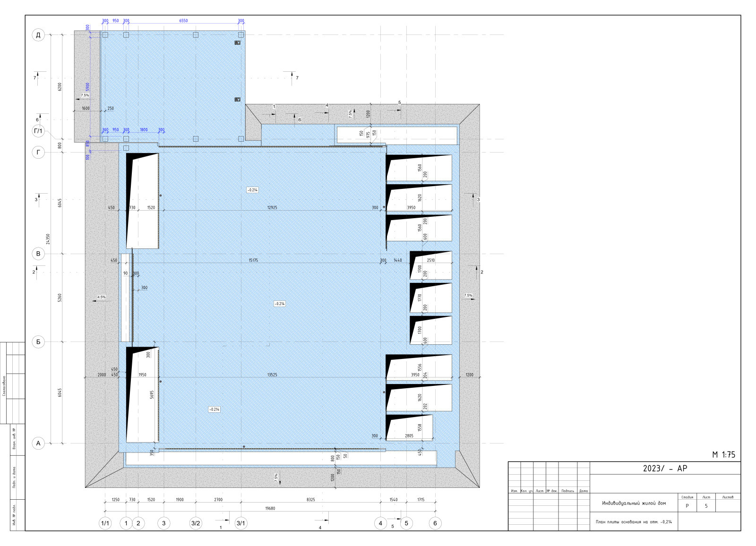Select the axis bubble numbered 6
This screenshot has width=756, height=546.
(435, 523)
